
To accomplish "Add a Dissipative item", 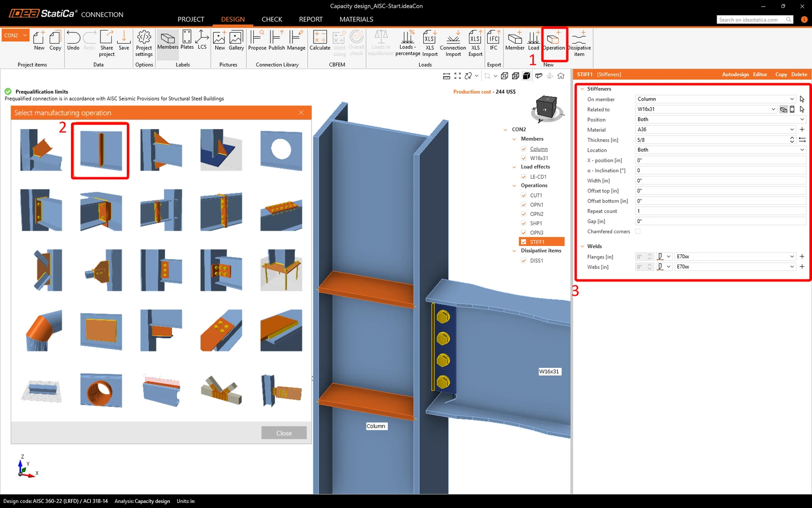I will point(579,43).
